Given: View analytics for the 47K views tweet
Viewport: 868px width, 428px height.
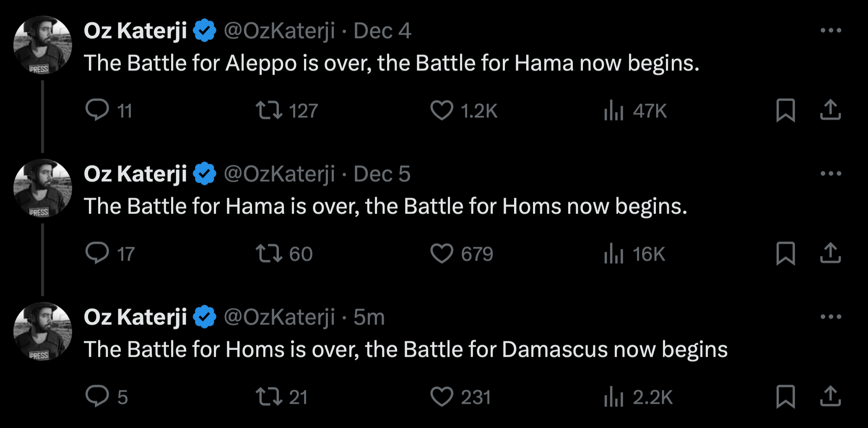Looking at the screenshot, I should point(613,110).
